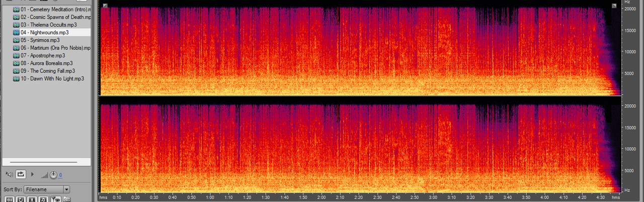
Task: Select 08 - Aurora Borealis.mp3
Action: pyautogui.click(x=46, y=63)
